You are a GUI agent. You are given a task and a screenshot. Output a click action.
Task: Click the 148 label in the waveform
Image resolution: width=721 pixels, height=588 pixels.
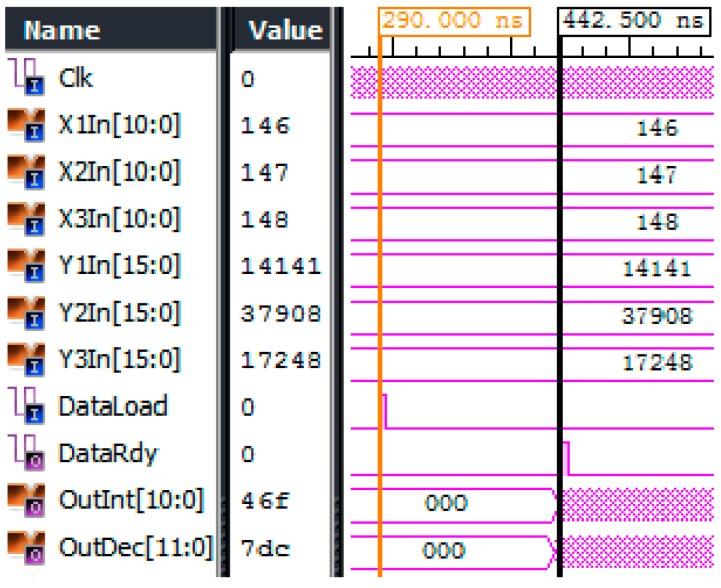[658, 223]
